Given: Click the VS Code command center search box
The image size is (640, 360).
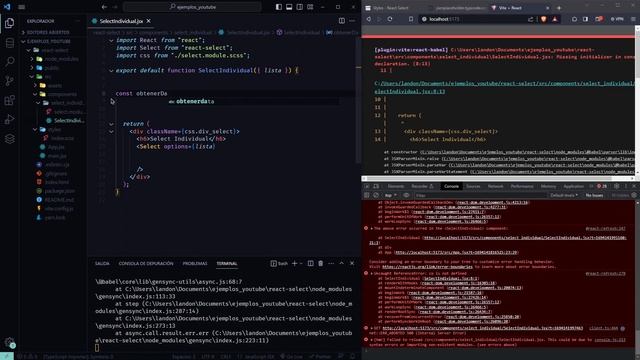Looking at the screenshot, I should click(192, 7).
